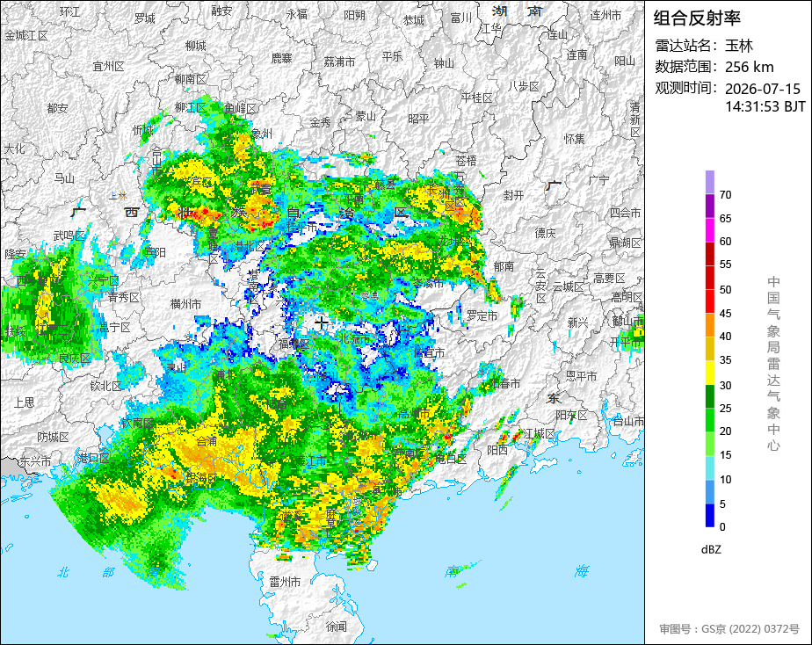
Task: Click the red 50 dBZ legend color
Action: click(x=710, y=278)
